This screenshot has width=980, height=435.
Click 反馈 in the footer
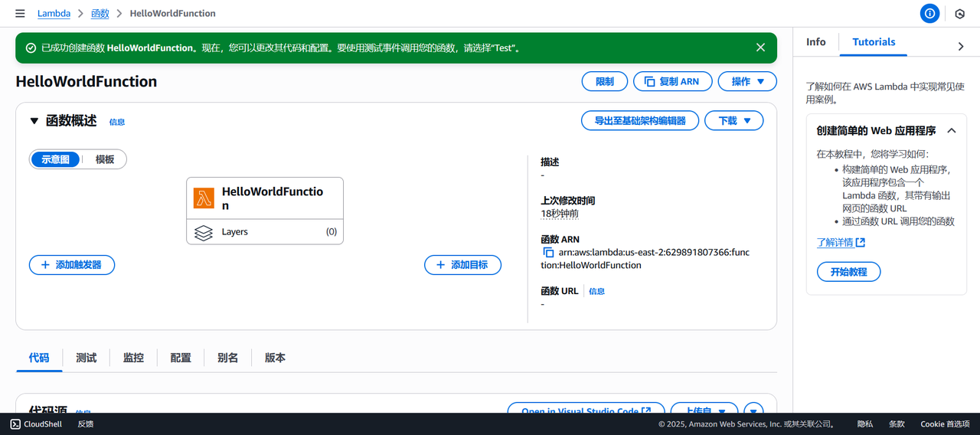click(85, 424)
